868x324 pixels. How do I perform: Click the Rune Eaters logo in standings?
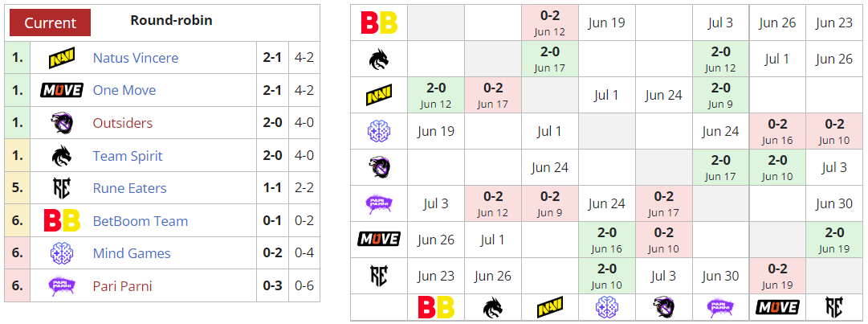[x=62, y=188]
